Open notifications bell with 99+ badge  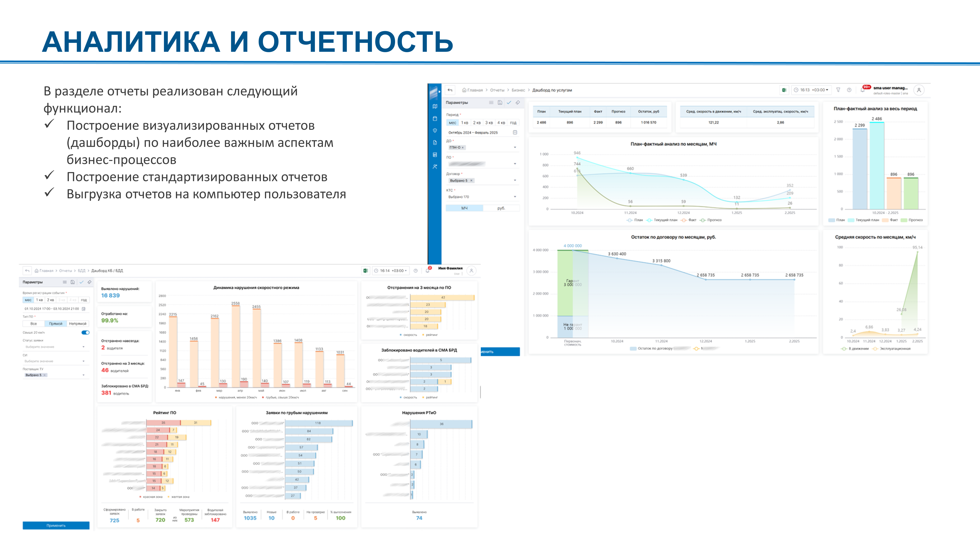pyautogui.click(x=862, y=90)
